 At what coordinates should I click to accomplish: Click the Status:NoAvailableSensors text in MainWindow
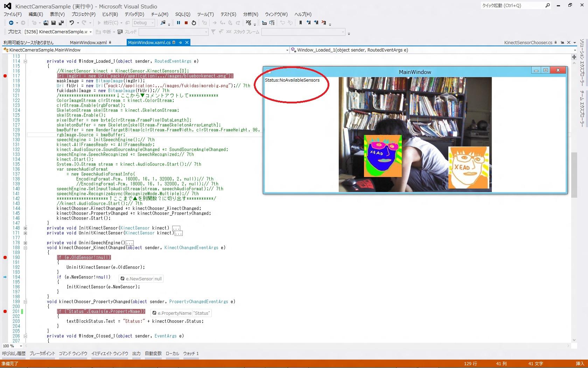[x=292, y=80]
